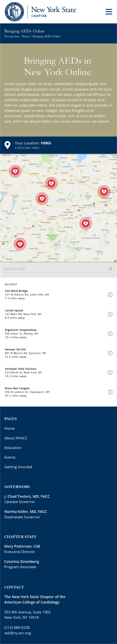
Task: Select the Lorem Ipsum location entry
Action: coord(58,314)
